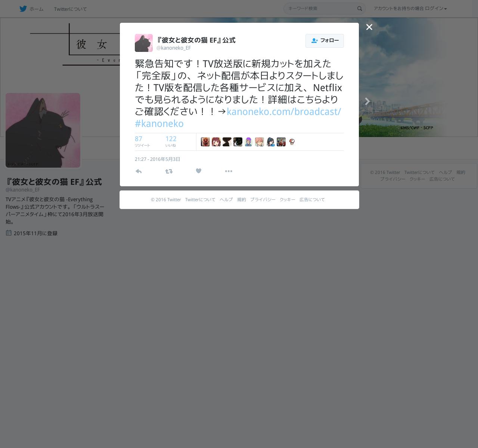Open the ホーム menu item

[x=36, y=9]
